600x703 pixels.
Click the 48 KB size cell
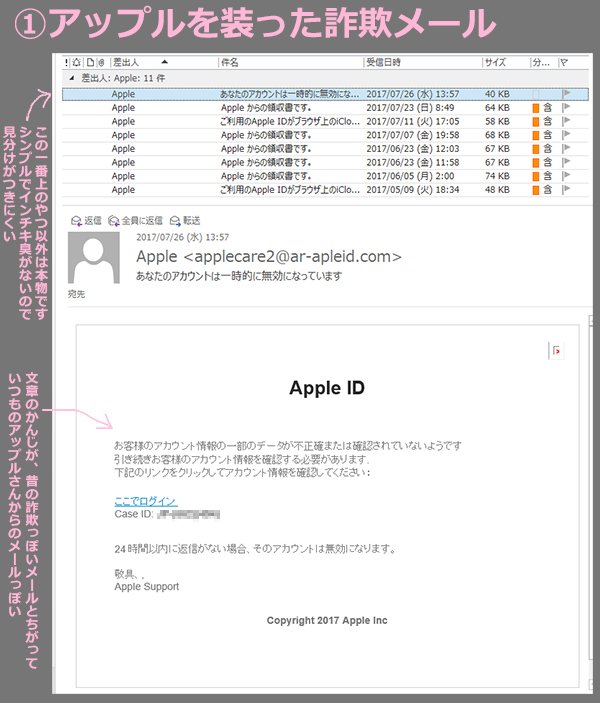point(497,190)
